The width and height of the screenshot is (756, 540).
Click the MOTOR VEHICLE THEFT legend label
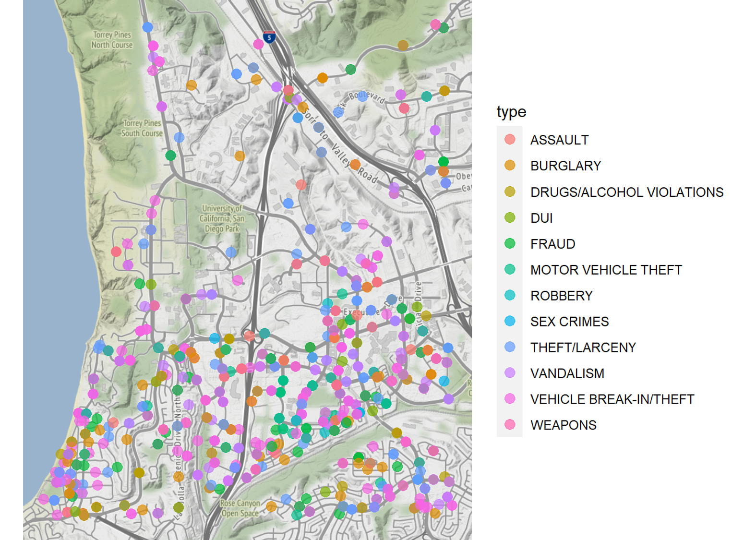(606, 270)
